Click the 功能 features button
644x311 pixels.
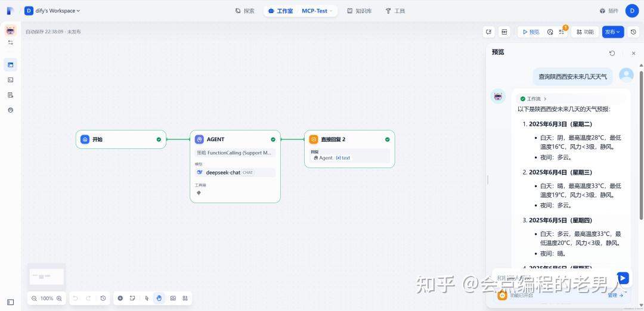coord(585,32)
